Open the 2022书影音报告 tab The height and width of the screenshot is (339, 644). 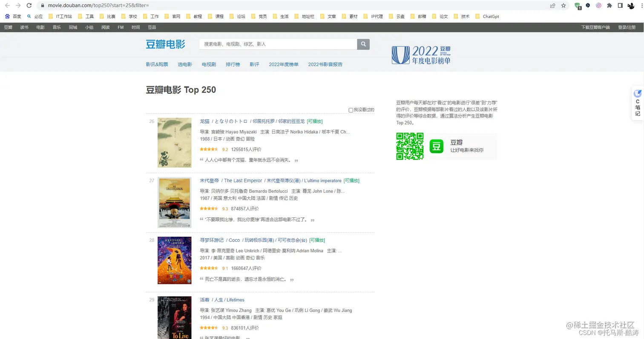point(325,64)
